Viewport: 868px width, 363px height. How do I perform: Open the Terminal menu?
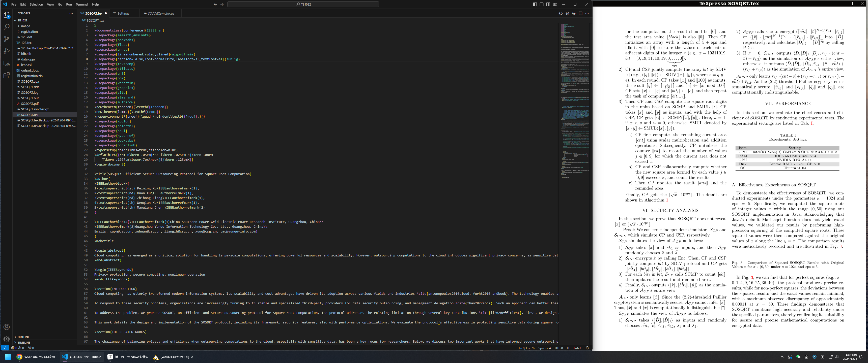click(82, 4)
